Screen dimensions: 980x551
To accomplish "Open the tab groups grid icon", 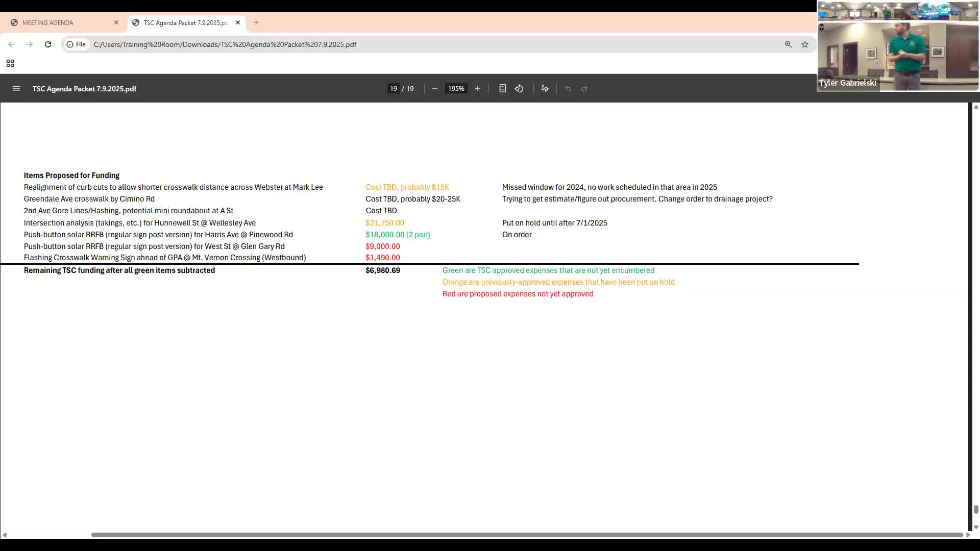I will pos(10,63).
